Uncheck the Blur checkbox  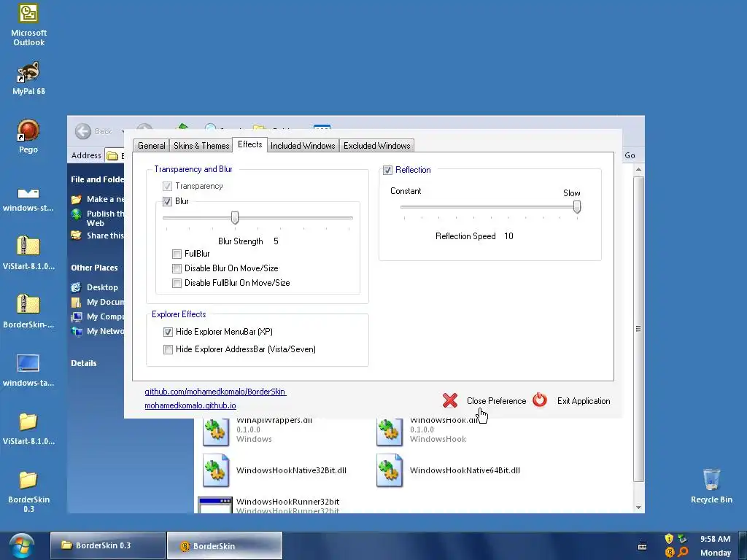(x=167, y=201)
